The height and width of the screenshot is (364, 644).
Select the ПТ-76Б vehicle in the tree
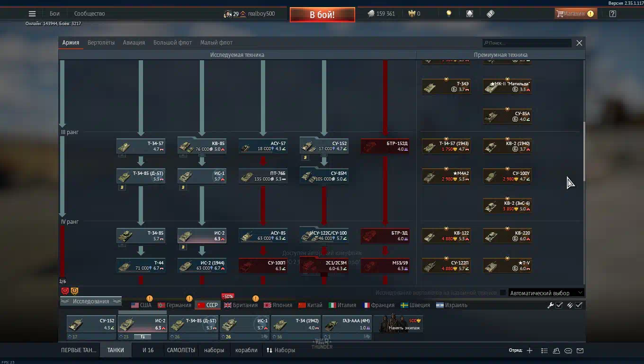click(263, 176)
